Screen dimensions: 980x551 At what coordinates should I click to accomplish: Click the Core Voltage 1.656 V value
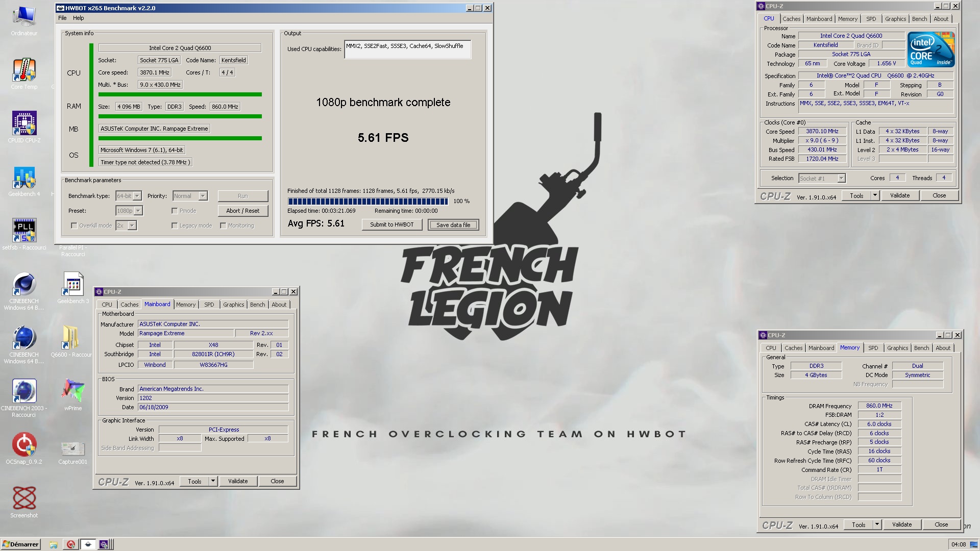click(887, 63)
